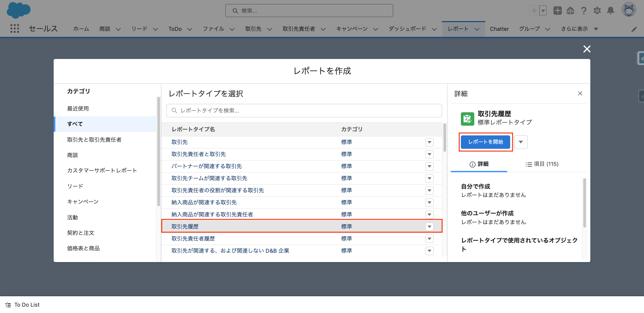This screenshot has height=313, width=644.
Task: Click the レポートを開始 button
Action: 485,142
